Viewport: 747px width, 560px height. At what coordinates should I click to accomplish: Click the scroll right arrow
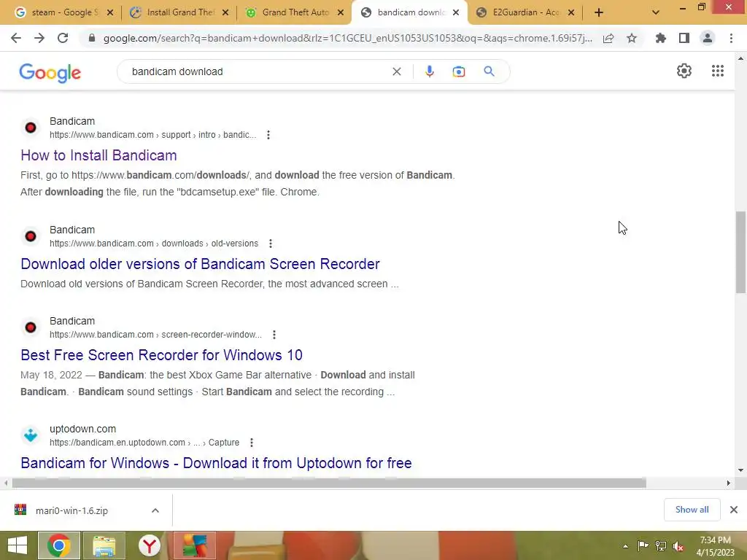[728, 483]
